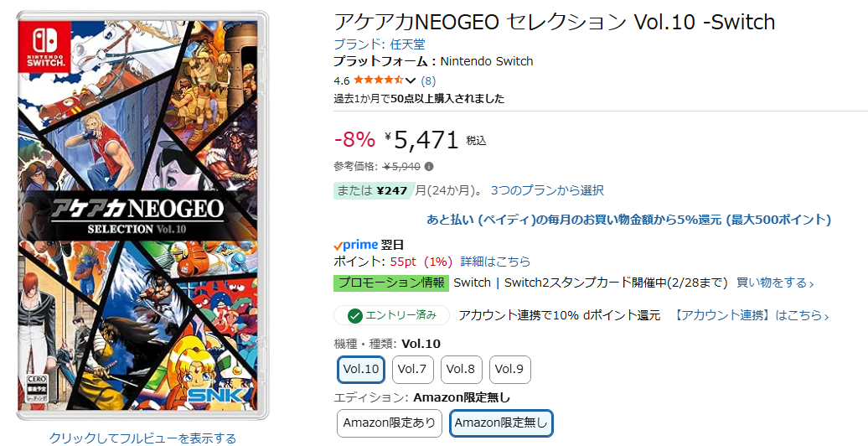Open 3つのプランから選択 plan options
The height and width of the screenshot is (446, 868).
pyautogui.click(x=547, y=190)
